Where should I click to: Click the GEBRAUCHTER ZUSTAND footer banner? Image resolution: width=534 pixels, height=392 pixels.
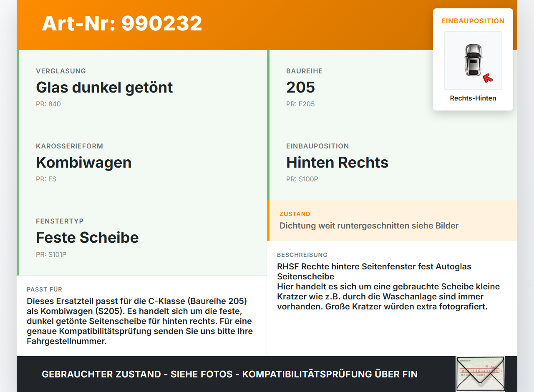(229, 374)
